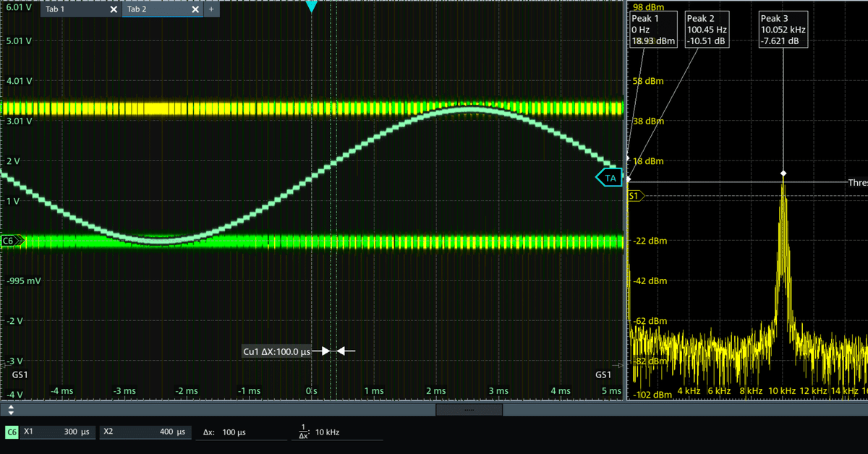Click the -102 dBm spectrum scale label
This screenshot has height=454, width=868.
pos(653,395)
